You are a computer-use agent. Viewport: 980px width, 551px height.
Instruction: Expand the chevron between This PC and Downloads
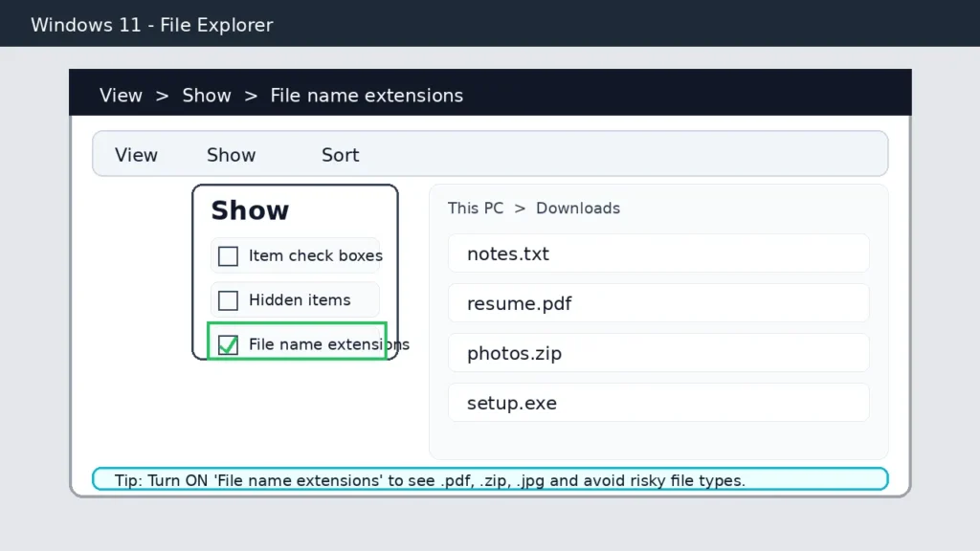click(519, 209)
